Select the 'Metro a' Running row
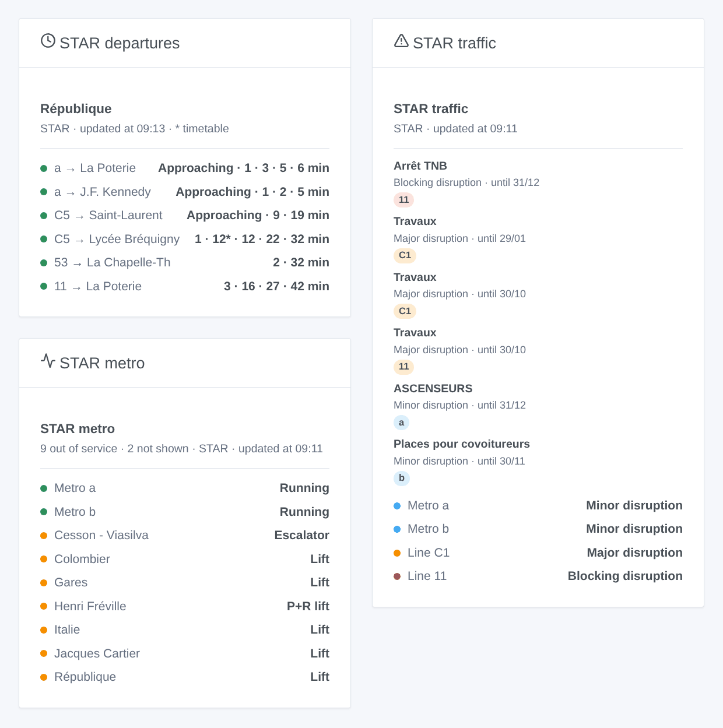723x728 pixels. pos(185,488)
